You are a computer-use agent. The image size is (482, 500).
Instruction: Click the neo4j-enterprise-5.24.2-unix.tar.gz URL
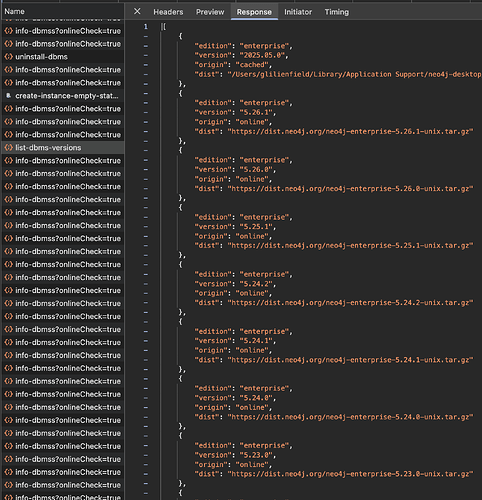coord(350,303)
